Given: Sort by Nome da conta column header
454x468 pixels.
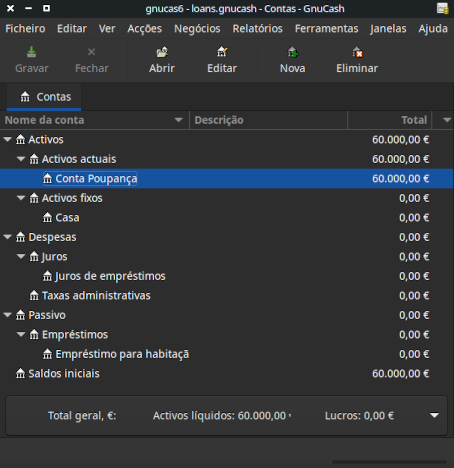Looking at the screenshot, I should 95,120.
